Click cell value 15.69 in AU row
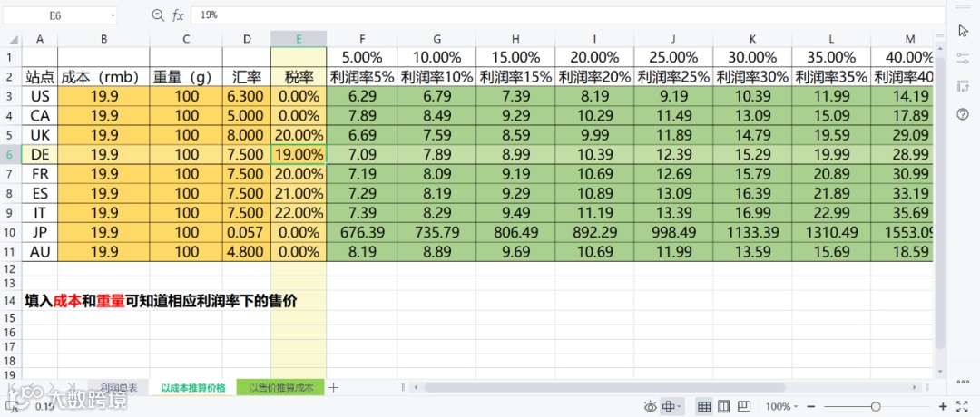The height and width of the screenshot is (417, 980). point(831,252)
